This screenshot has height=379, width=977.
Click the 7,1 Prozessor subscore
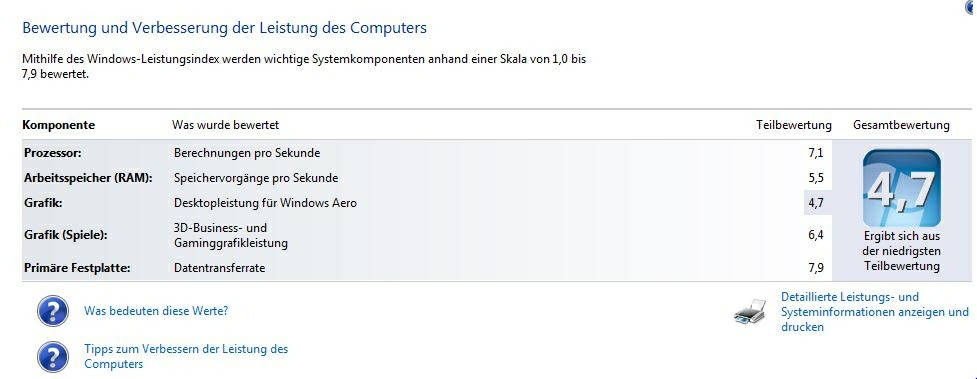816,153
